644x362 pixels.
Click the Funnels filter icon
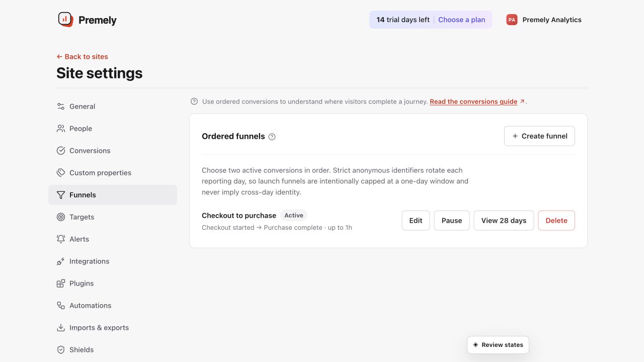[61, 195]
